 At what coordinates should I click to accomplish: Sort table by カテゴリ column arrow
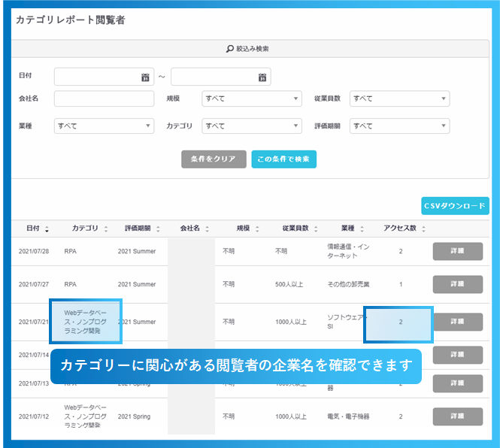point(106,229)
